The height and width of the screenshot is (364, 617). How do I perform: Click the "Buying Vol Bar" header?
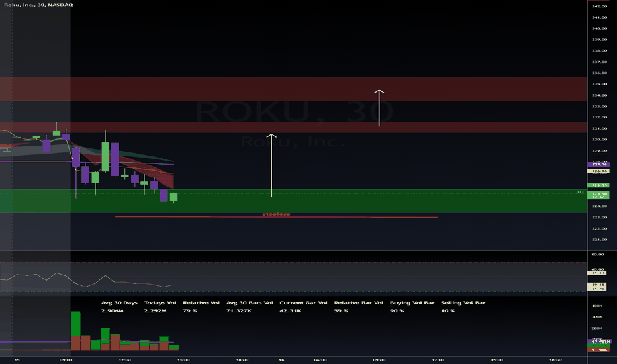(412, 303)
